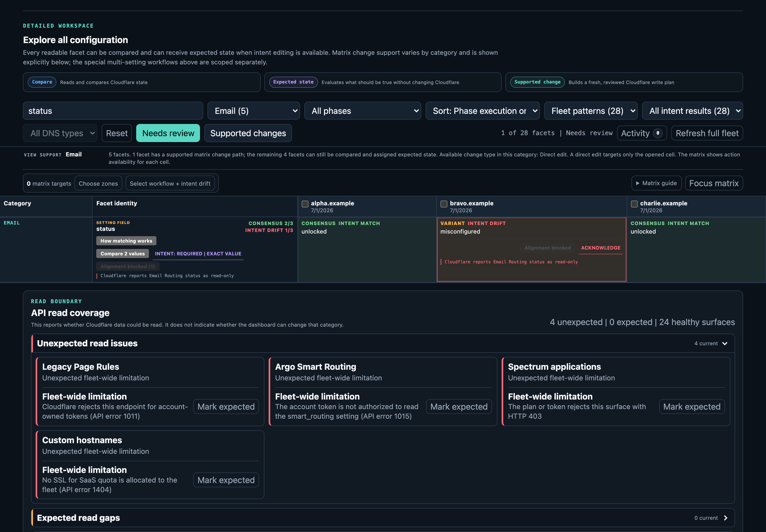Check the alpha.example zone checkbox
The width and height of the screenshot is (766, 532).
[x=305, y=204]
